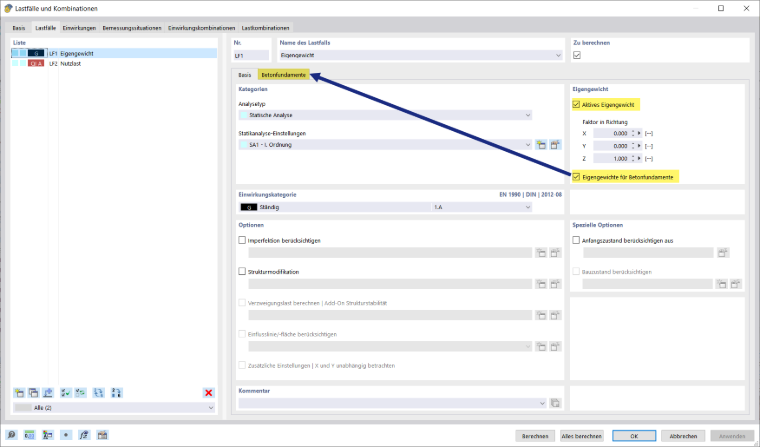The image size is (760, 447).
Task: Open the Einwirkungen tab
Action: (79, 28)
